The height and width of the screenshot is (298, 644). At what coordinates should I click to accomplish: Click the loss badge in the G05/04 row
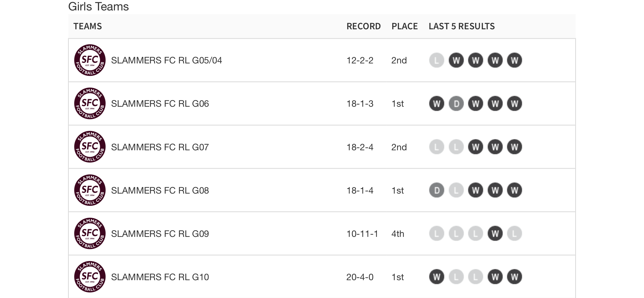[436, 60]
